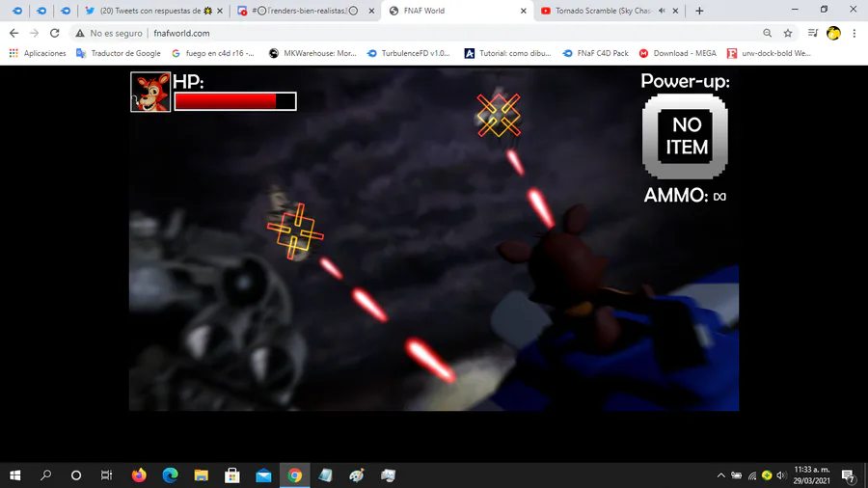Open the Chrome profile avatar

(833, 33)
